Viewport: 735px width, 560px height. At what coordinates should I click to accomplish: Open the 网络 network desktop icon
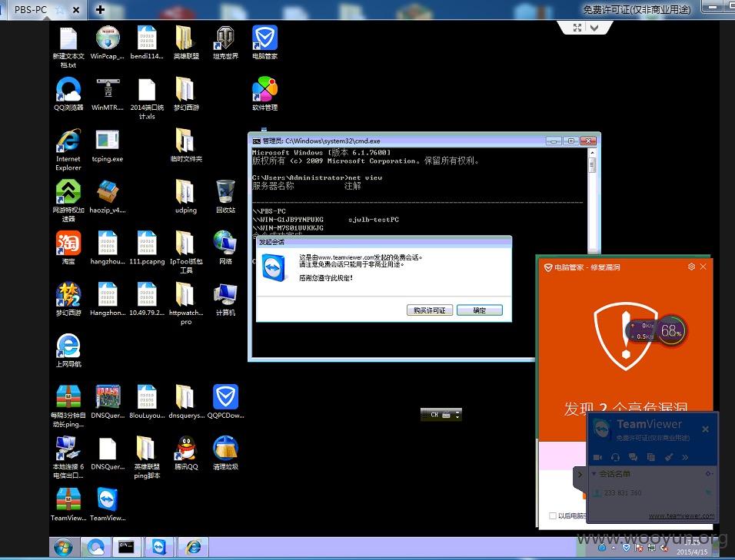tap(225, 247)
